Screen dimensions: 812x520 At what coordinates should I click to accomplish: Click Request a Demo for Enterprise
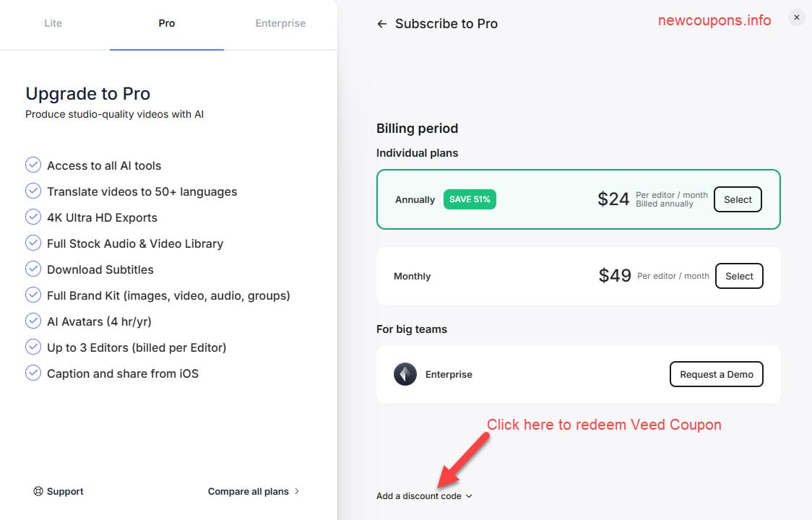716,374
